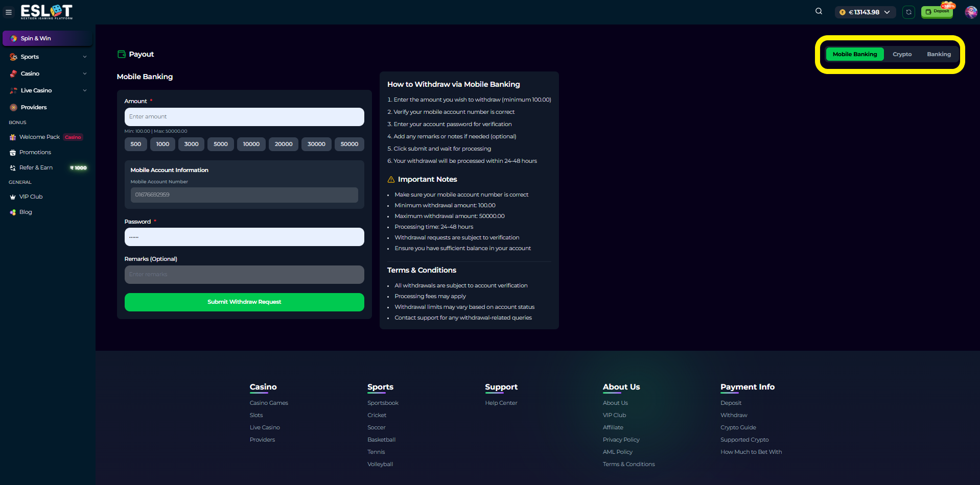The width and height of the screenshot is (980, 485).
Task: Expand the Live Casino menu chevron
Action: [x=85, y=90]
